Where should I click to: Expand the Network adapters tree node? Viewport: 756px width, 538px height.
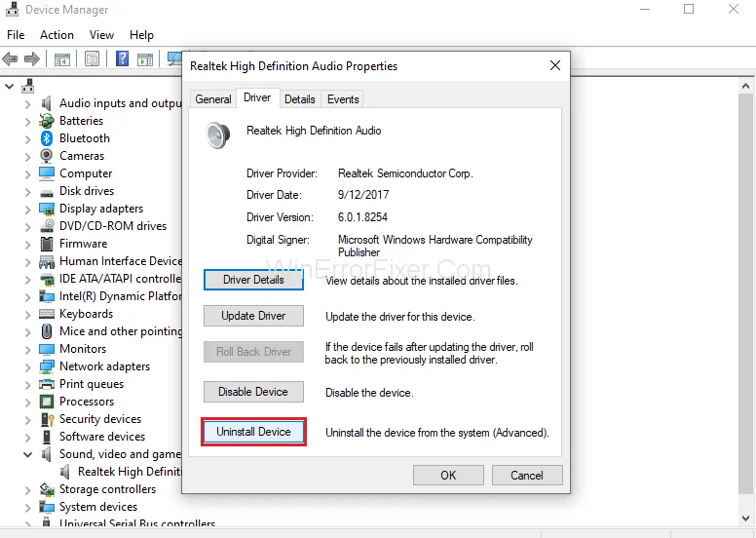(x=27, y=367)
